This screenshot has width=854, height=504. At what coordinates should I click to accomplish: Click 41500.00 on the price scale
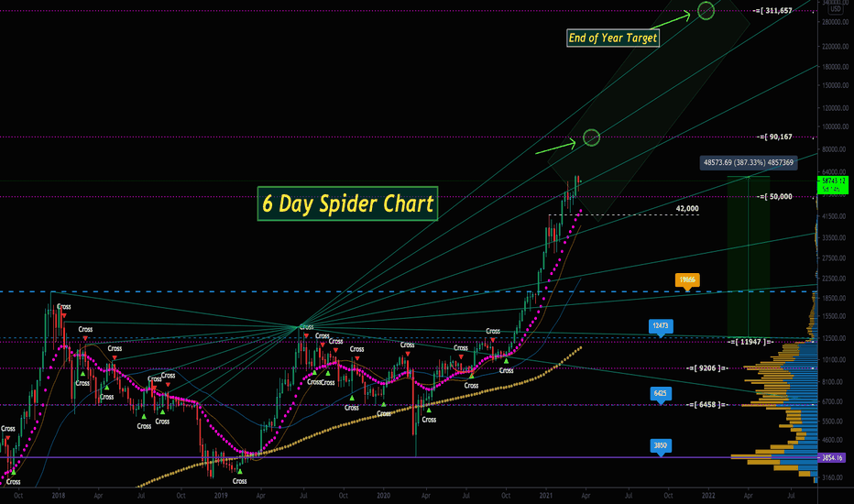coord(835,216)
